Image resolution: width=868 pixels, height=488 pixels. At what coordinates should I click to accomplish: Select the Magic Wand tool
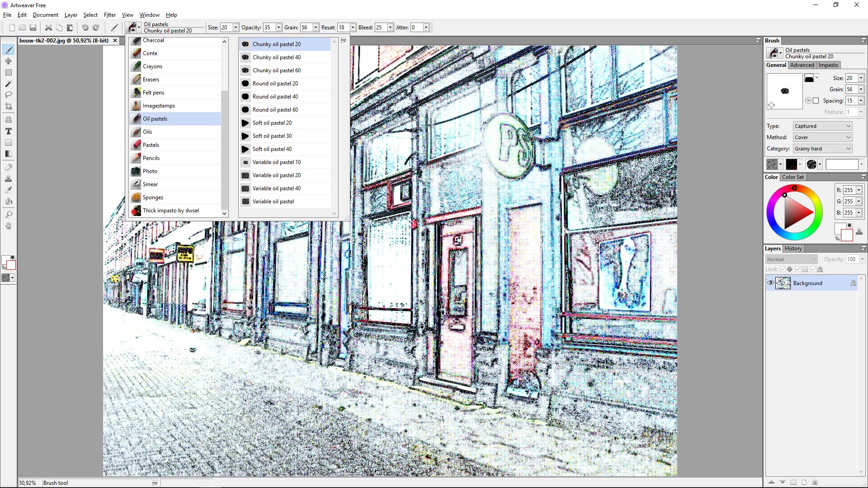(8, 84)
